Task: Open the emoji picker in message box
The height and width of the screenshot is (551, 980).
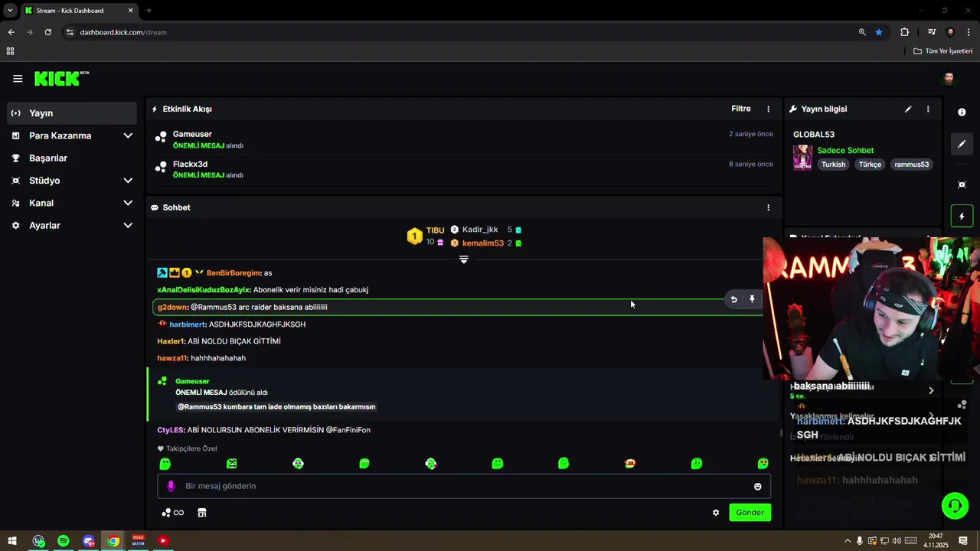Action: pyautogui.click(x=758, y=487)
